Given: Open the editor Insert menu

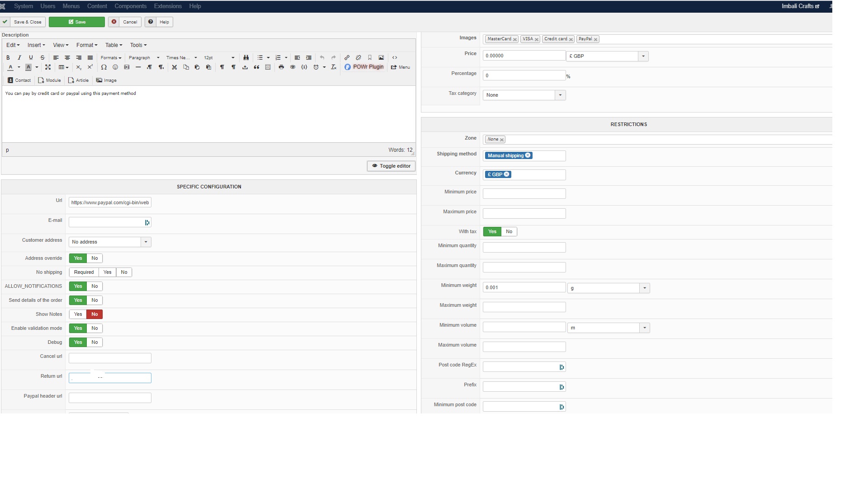Looking at the screenshot, I should 36,45.
